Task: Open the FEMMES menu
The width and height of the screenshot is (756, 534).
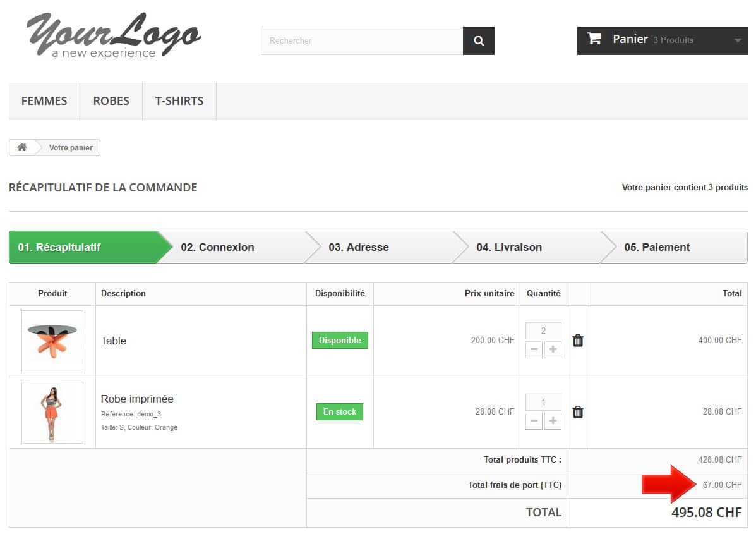Action: [44, 101]
